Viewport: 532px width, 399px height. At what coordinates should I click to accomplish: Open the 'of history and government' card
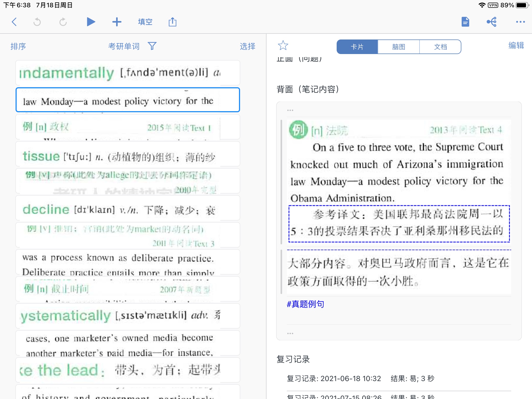(x=128, y=392)
